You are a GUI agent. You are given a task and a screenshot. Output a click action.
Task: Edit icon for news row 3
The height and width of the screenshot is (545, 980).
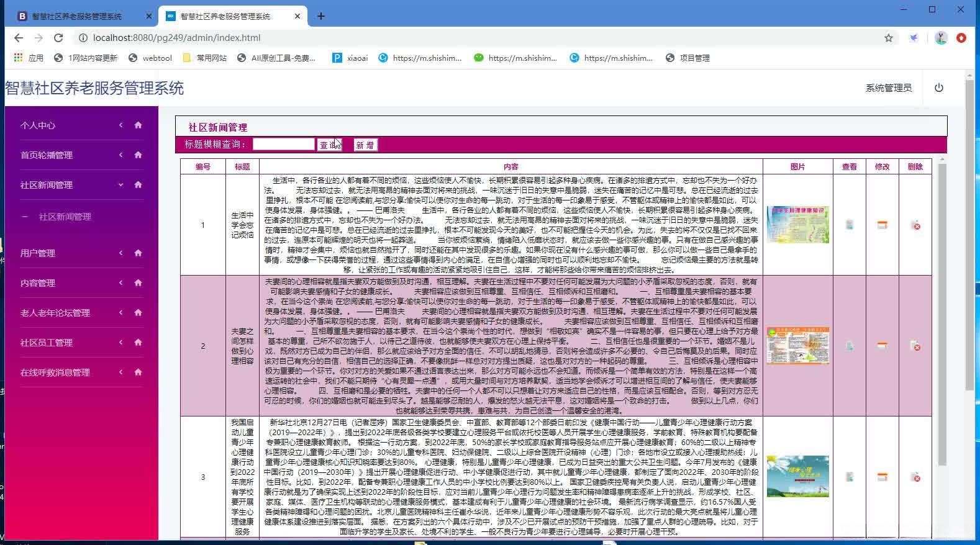[x=882, y=477]
